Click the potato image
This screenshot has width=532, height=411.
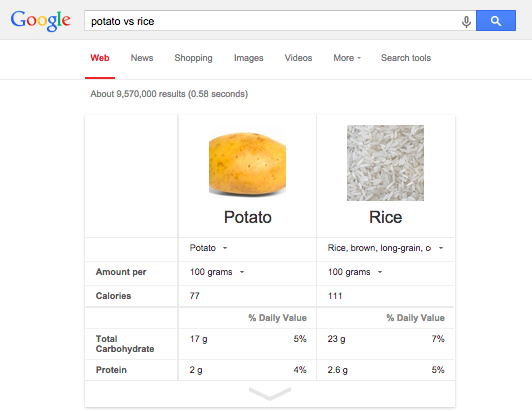pos(247,163)
